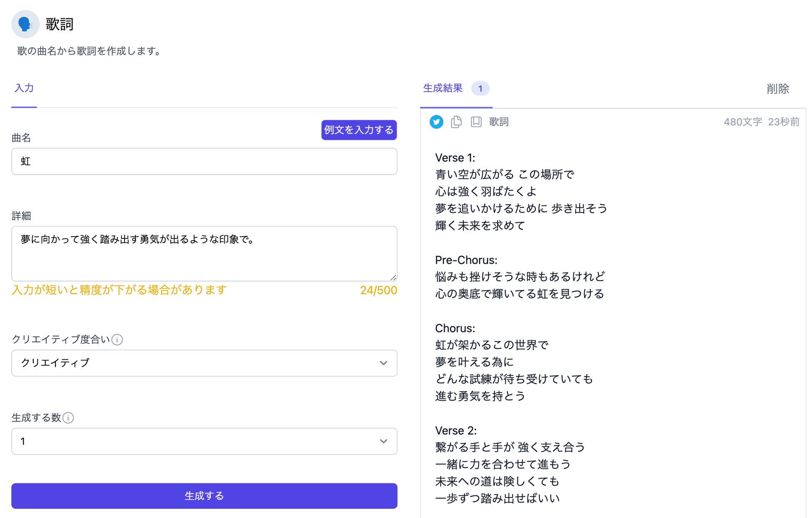Click the copy result icon
812x518 pixels.
(456, 122)
